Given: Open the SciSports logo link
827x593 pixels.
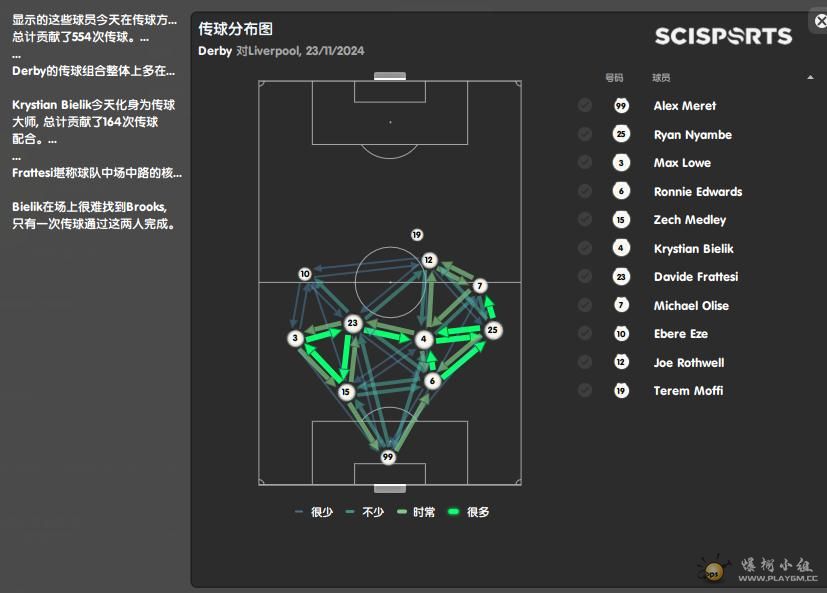Looking at the screenshot, I should pos(723,36).
